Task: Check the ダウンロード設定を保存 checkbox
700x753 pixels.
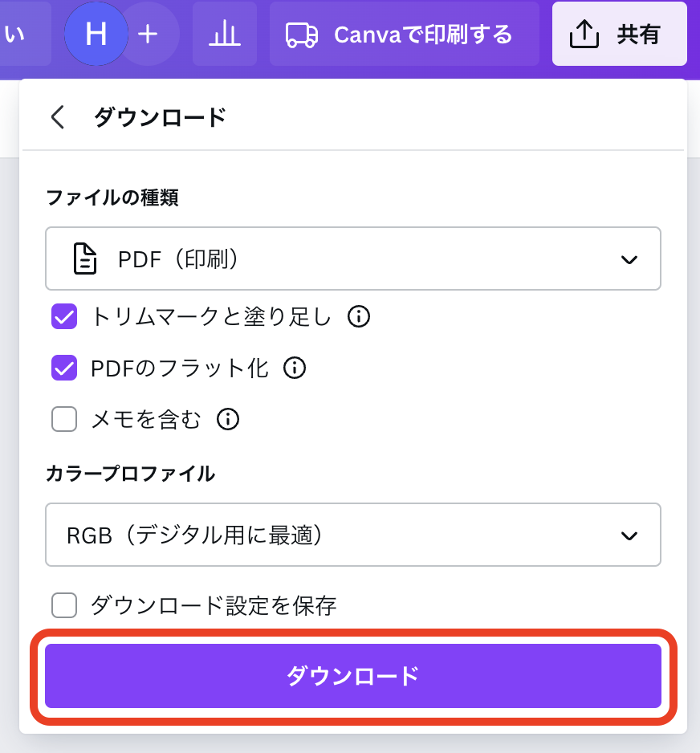Action: click(x=64, y=605)
